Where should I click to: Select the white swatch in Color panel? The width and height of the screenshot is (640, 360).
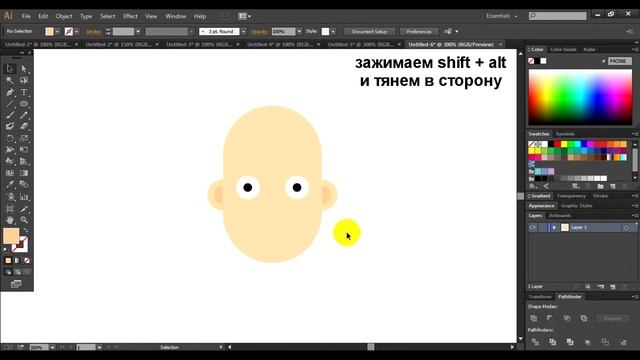click(x=543, y=61)
